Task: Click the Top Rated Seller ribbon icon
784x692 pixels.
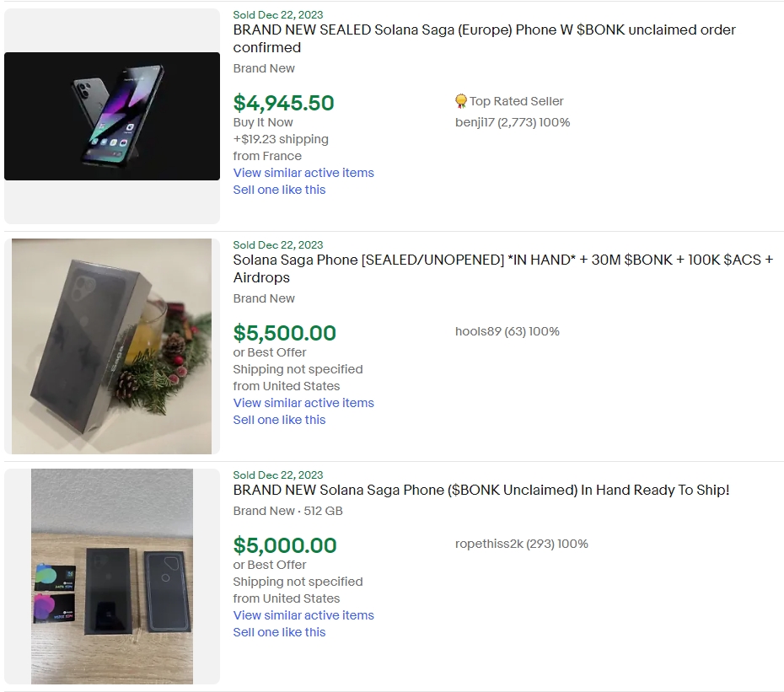Action: click(460, 101)
